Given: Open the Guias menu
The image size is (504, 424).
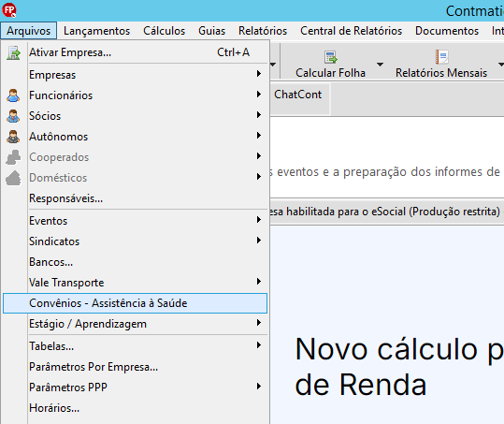Looking at the screenshot, I should 212,31.
